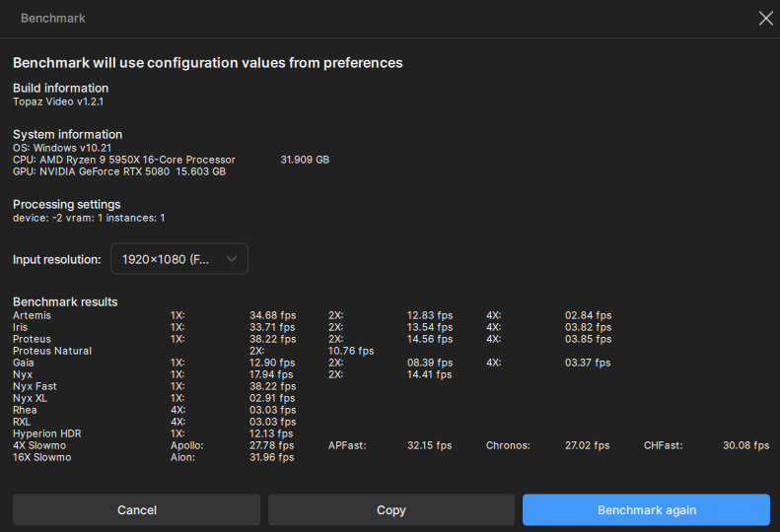The height and width of the screenshot is (532, 780).
Task: Click the AMD Ryzen 9 5950X CPU line
Action: [x=124, y=160]
